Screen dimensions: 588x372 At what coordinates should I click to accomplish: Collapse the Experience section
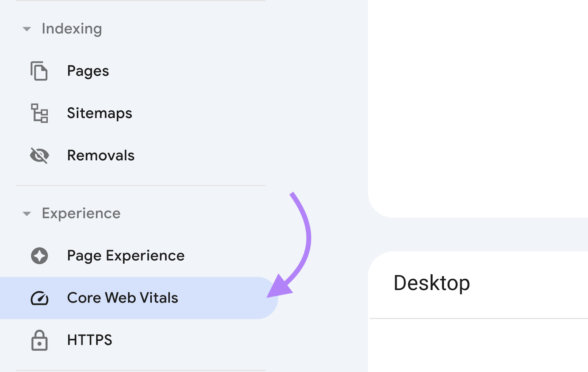click(26, 214)
